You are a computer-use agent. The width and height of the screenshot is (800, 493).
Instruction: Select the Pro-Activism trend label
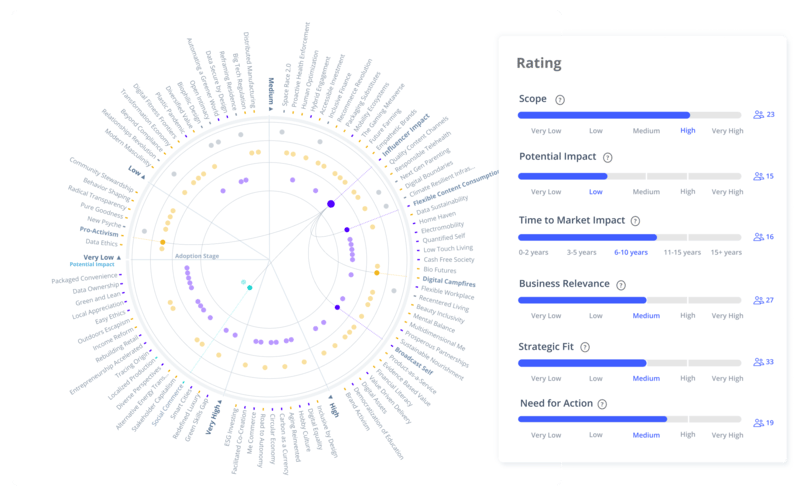100,232
